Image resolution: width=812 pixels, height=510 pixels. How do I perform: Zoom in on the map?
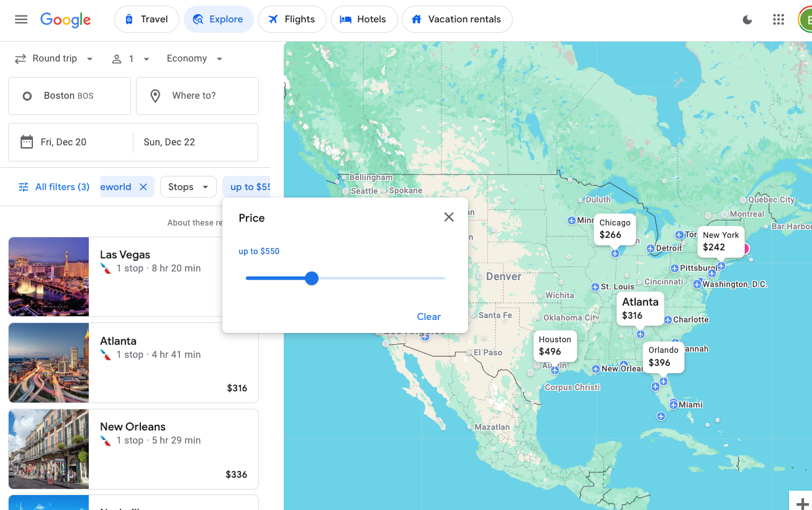click(x=801, y=503)
